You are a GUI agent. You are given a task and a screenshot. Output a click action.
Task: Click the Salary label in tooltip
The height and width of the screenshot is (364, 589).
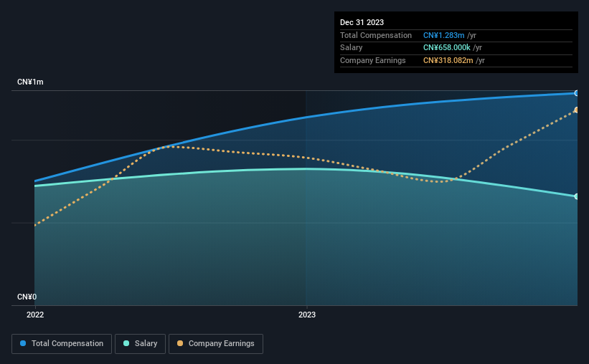352,48
